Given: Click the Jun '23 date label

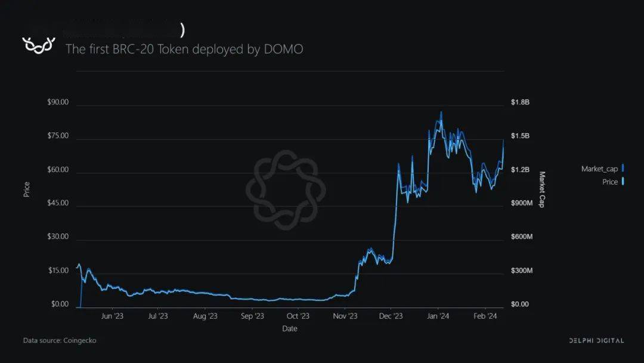Looking at the screenshot, I should (x=112, y=316).
